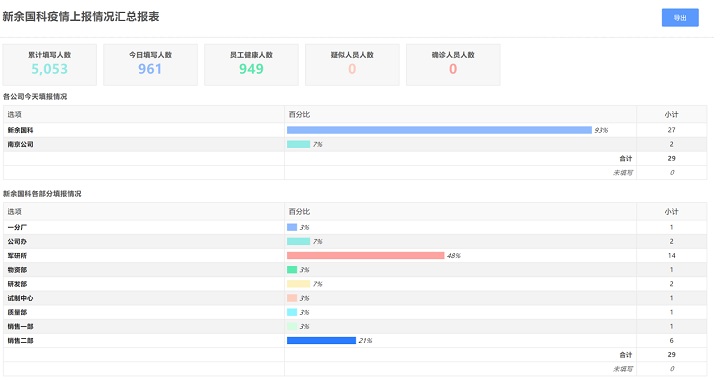Click the 员工健康人数 949 card
Viewport: 720px width, 381px height.
coord(251,65)
